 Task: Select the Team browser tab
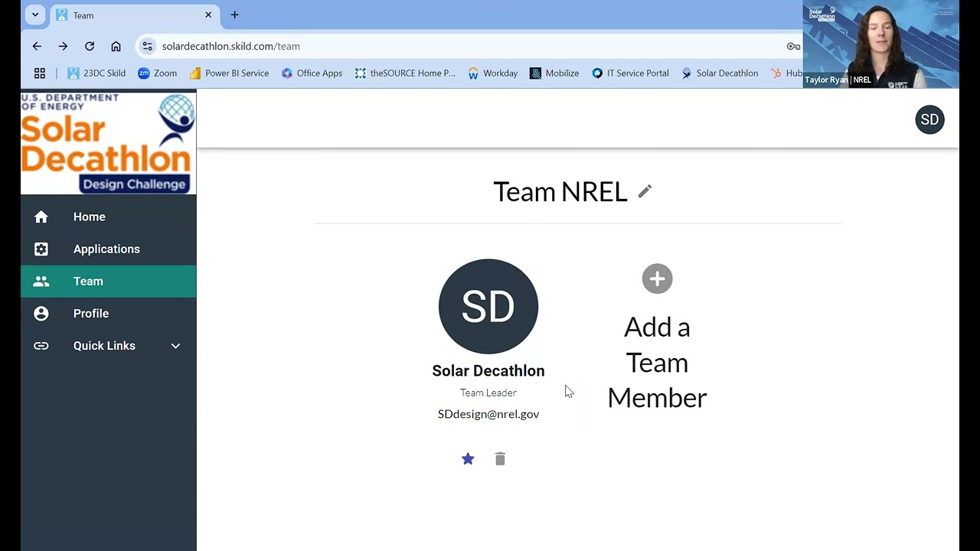(x=134, y=15)
